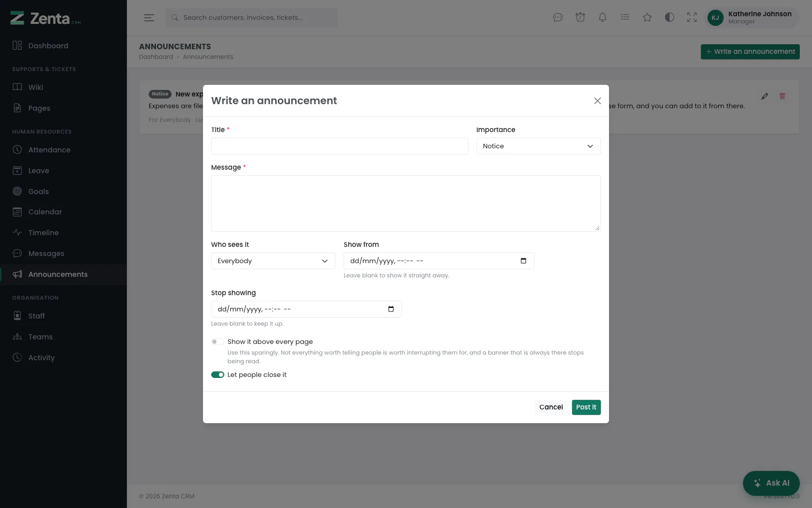Click the Cancel button
The image size is (812, 508).
click(x=551, y=407)
